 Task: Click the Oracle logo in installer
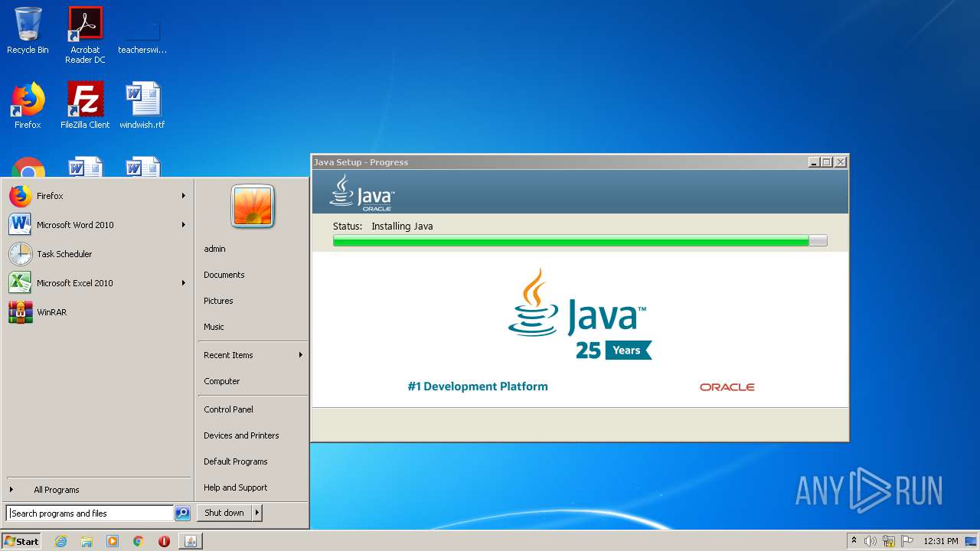(x=727, y=387)
